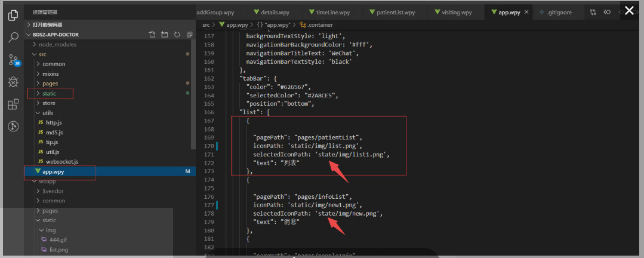Screen dimensions: 644x258
Task: Open the Explorer view in activity bar
Action: tap(13, 16)
